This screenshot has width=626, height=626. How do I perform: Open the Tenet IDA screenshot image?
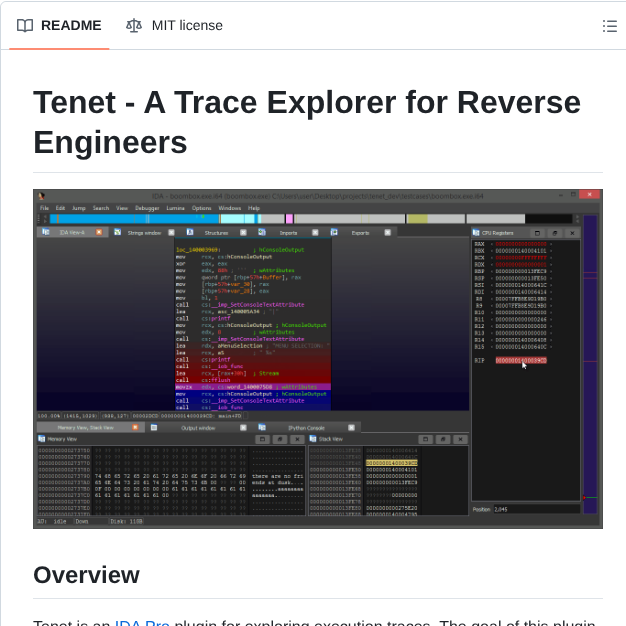coord(317,358)
